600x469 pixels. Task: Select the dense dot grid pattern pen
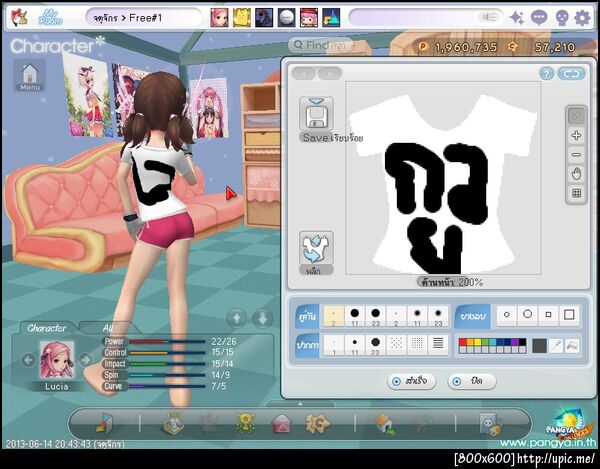[x=417, y=345]
